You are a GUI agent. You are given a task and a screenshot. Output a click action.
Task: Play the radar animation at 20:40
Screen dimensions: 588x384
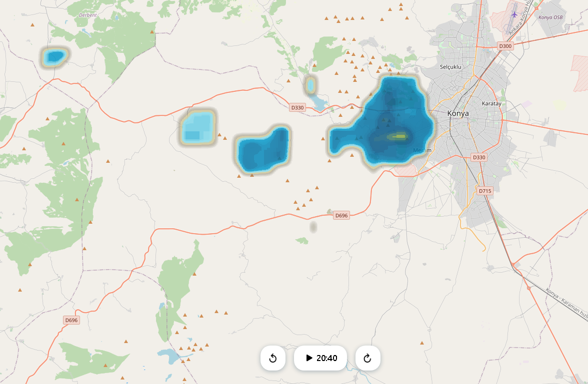(320, 358)
